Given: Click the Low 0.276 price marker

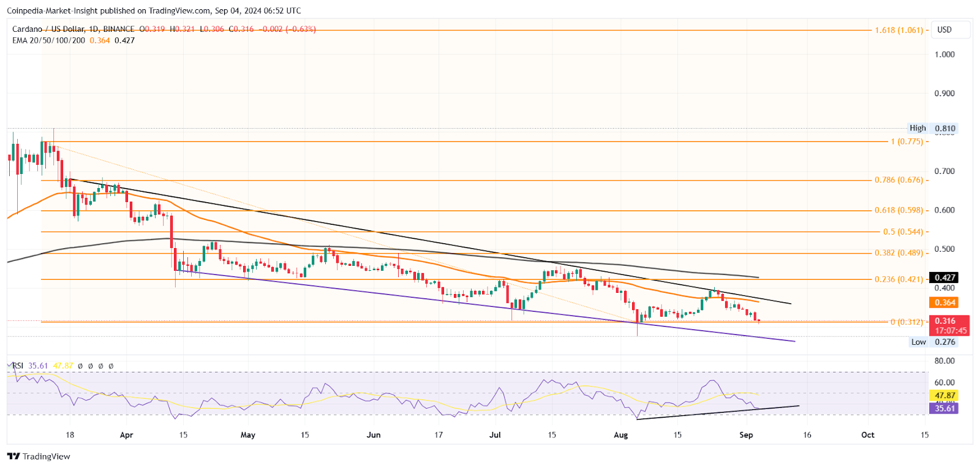Looking at the screenshot, I should [x=933, y=342].
